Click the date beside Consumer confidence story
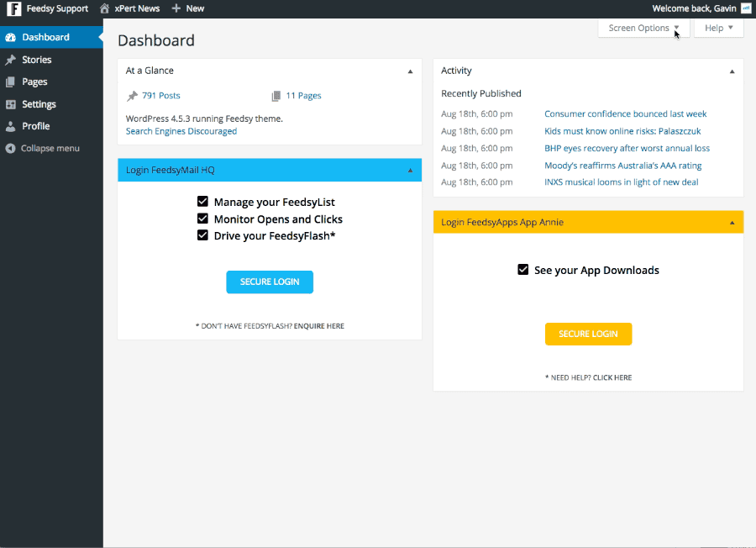The width and height of the screenshot is (756, 548). click(477, 113)
